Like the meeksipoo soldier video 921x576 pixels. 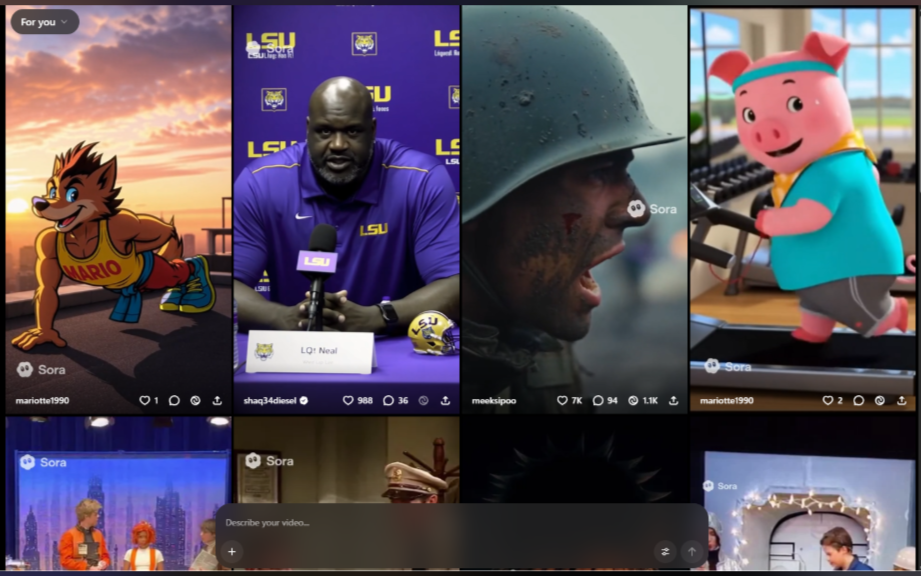(x=562, y=400)
